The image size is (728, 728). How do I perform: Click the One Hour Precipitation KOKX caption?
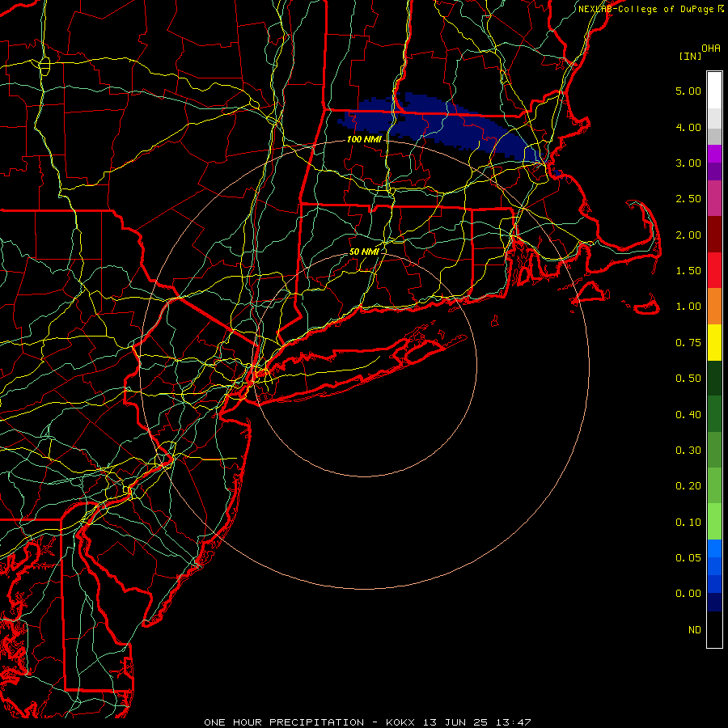click(367, 722)
